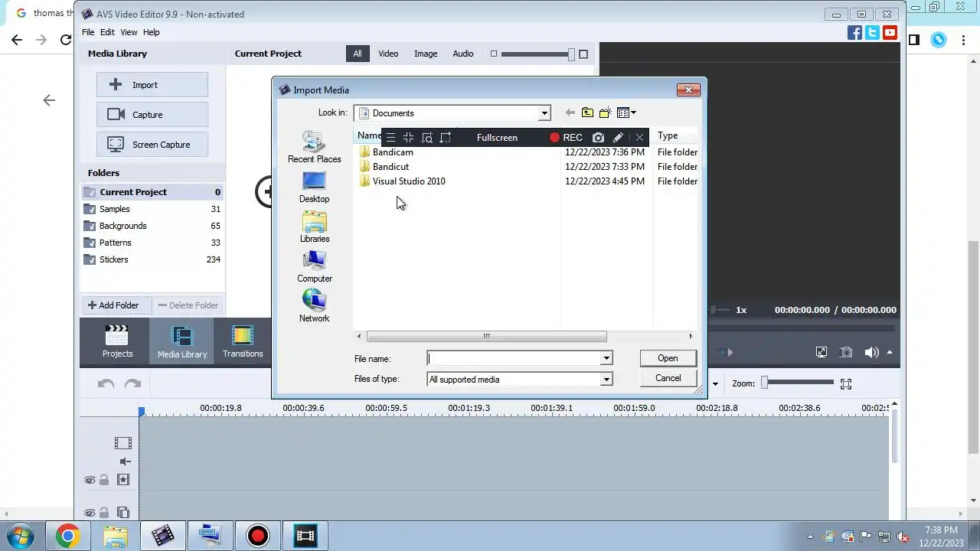Click the Type column header
Screen dimensions: 980x551
[x=676, y=136]
